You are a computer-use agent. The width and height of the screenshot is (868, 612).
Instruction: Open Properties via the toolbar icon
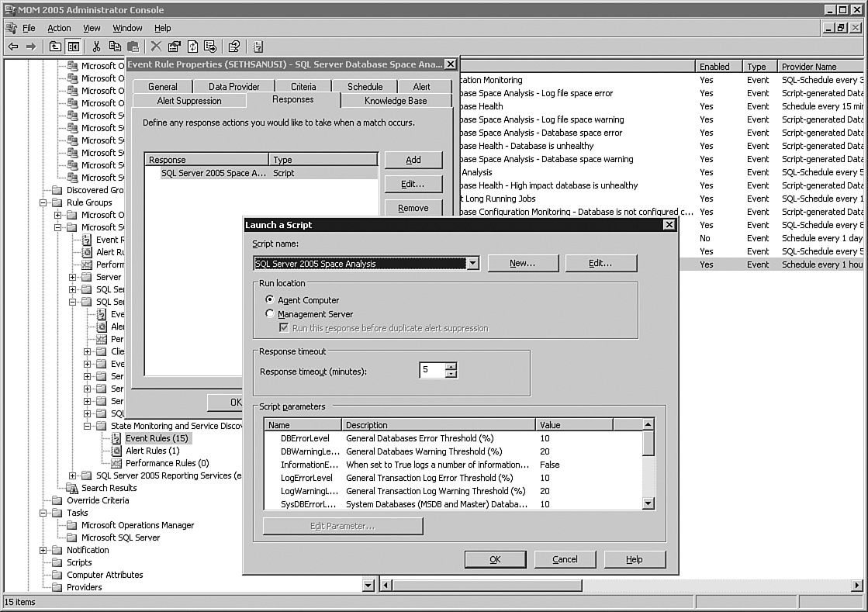click(x=175, y=47)
